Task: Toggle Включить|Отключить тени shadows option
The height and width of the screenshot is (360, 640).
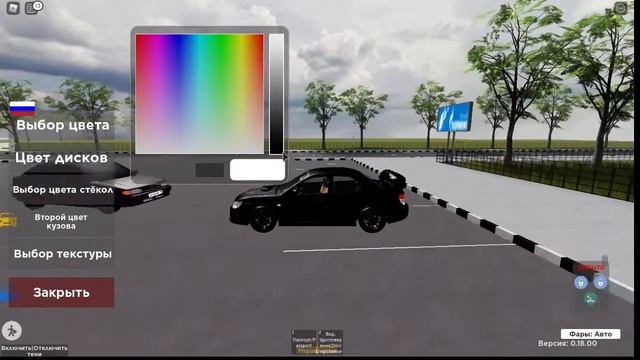Action: [x=34, y=351]
